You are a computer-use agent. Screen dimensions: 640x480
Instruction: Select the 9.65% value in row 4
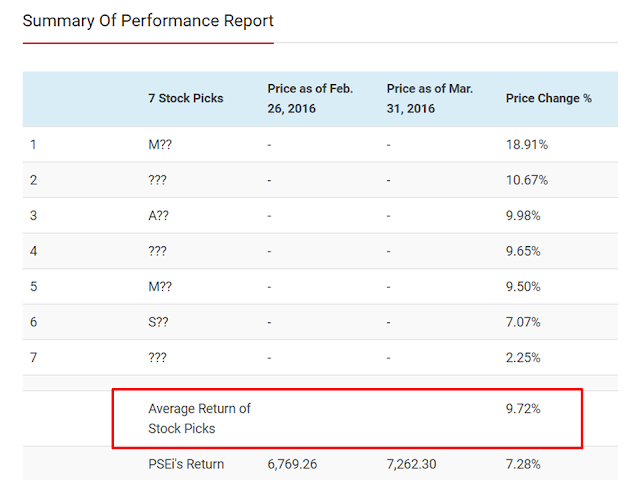click(526, 251)
